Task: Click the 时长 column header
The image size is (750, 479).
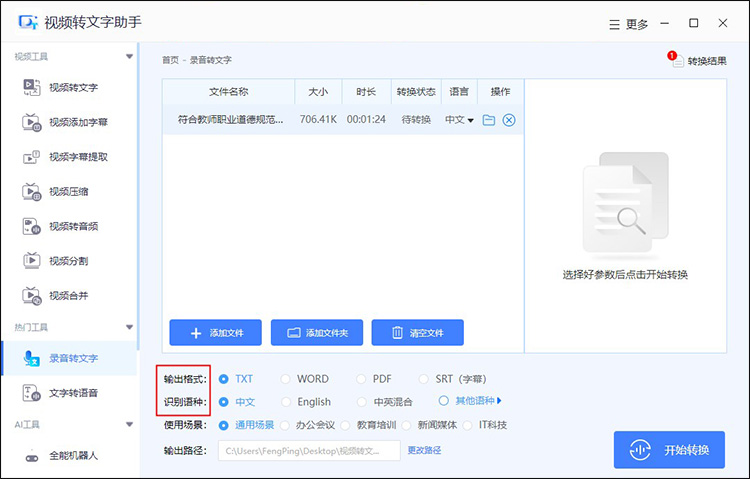Action: pos(366,91)
